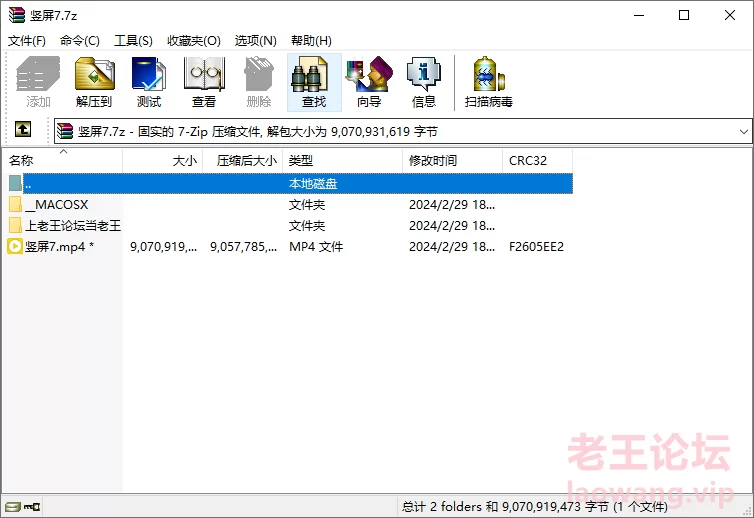Click the WinRAR icon in title bar
This screenshot has width=754, height=518.
coord(16,15)
